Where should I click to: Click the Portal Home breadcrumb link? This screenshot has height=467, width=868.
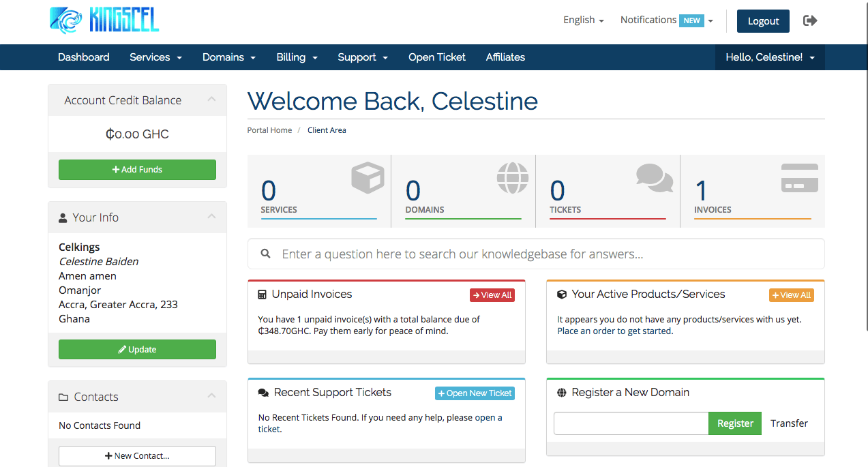269,130
